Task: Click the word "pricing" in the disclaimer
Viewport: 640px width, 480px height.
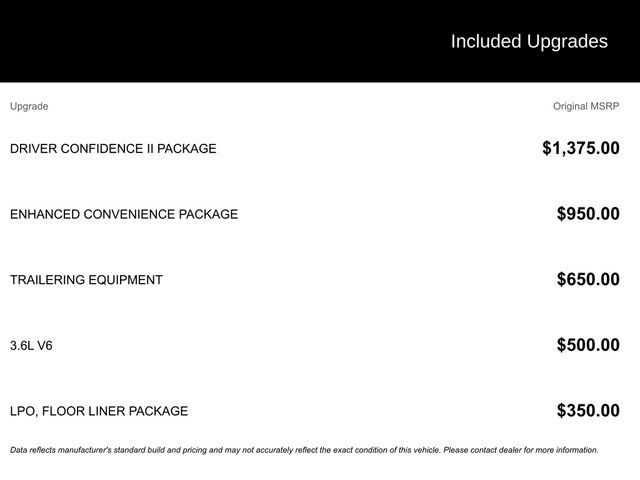Action: tap(191, 450)
